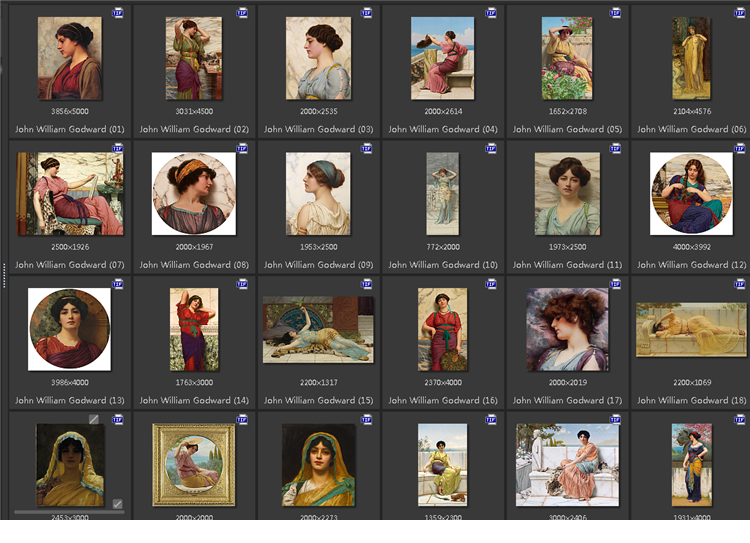Click the TIF badge on John William Godward (11)
This screenshot has width=750, height=543.
coord(615,149)
